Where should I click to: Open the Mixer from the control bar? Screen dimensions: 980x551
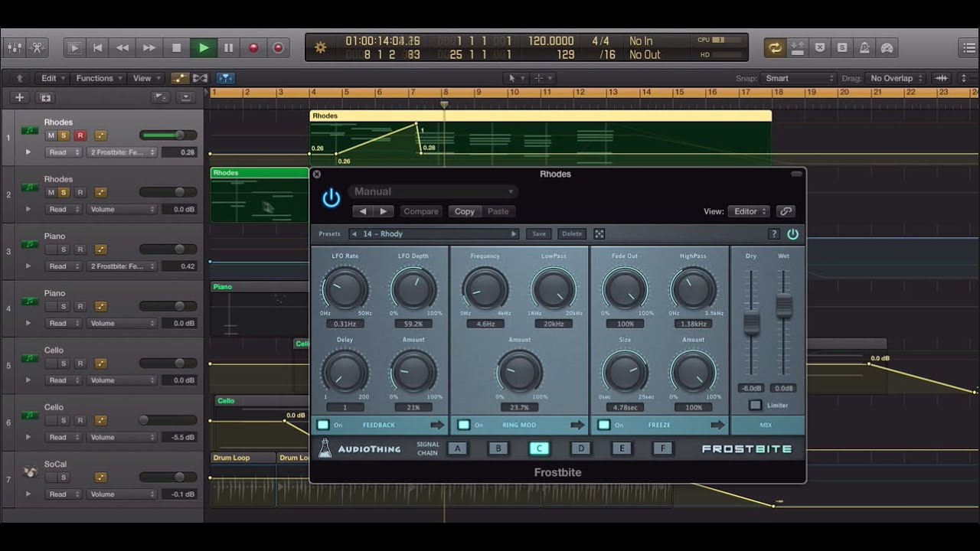15,47
